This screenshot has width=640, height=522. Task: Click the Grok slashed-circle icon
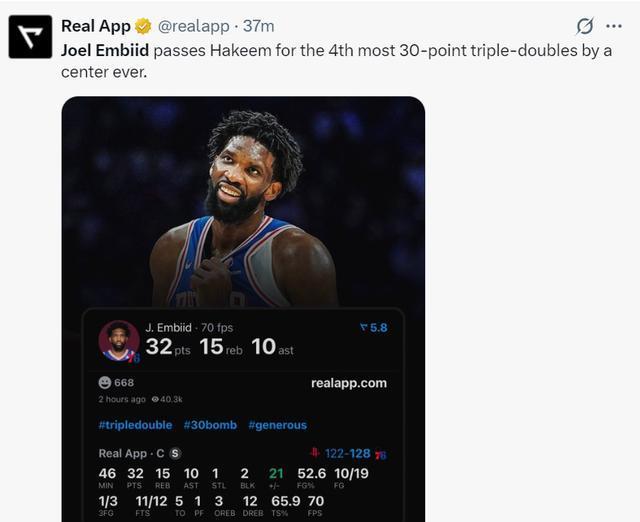585,26
